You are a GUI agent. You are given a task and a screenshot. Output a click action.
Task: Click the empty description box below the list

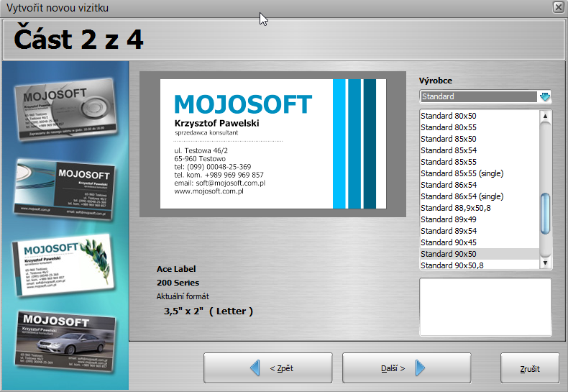tap(485, 307)
